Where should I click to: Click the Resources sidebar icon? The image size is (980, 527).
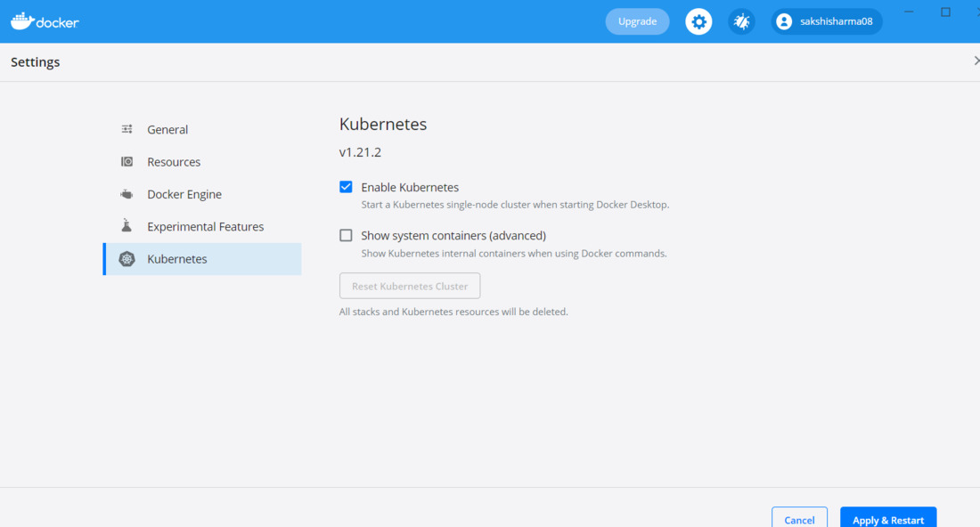(x=127, y=162)
